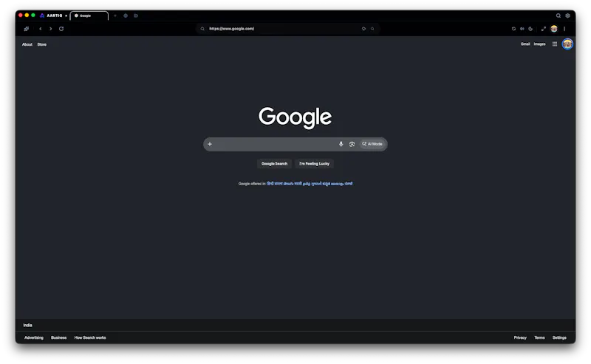Go back with the back arrow
Screen dimensions: 591x364
(41, 29)
